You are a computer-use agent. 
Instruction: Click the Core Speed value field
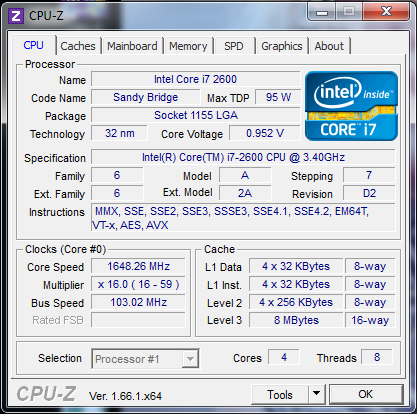[x=138, y=266]
